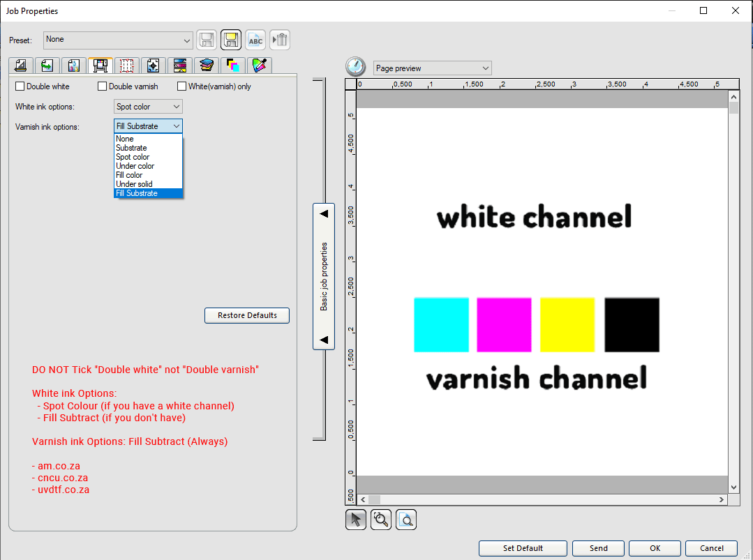Collapse the Basic job properties side panel
This screenshot has width=753, height=560.
coord(324,276)
